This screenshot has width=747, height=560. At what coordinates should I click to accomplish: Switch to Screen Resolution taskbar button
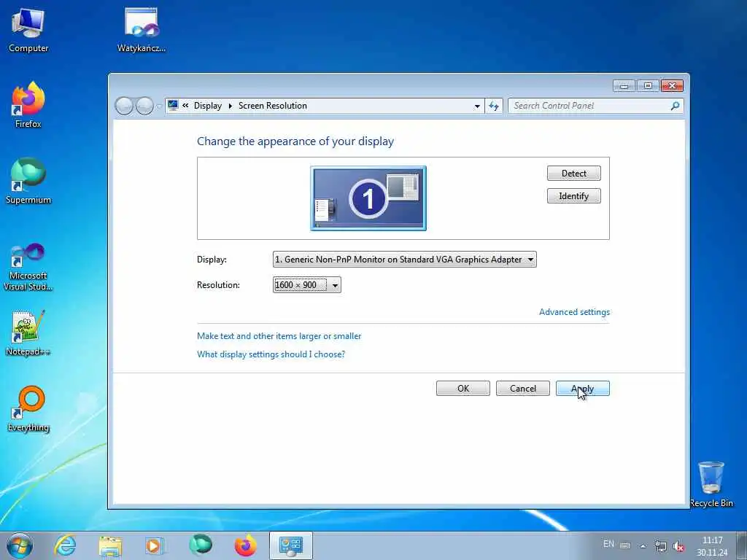click(x=290, y=545)
